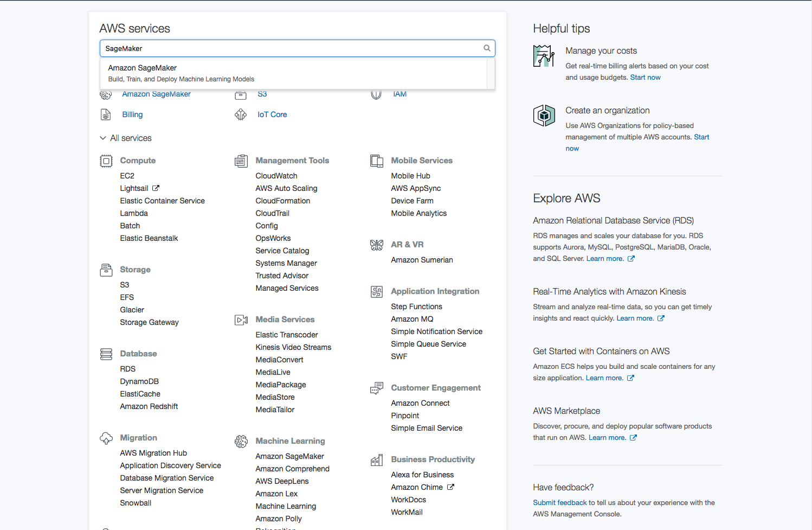812x530 pixels.
Task: Click the Media Services play icon
Action: (x=241, y=320)
